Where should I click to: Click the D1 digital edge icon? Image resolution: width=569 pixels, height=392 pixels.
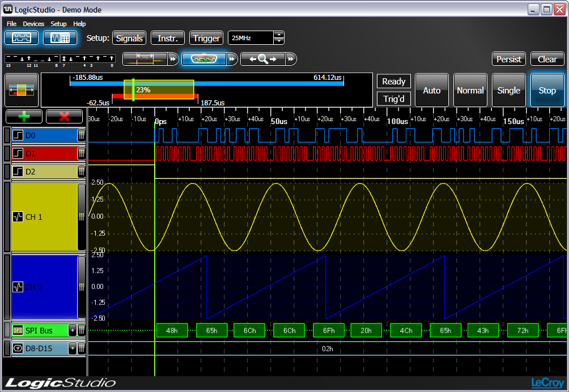click(x=18, y=154)
